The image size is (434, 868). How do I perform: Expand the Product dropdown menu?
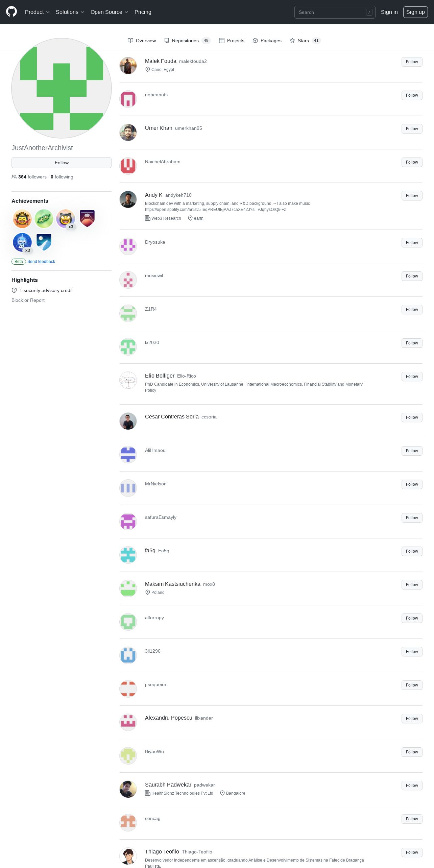point(37,12)
